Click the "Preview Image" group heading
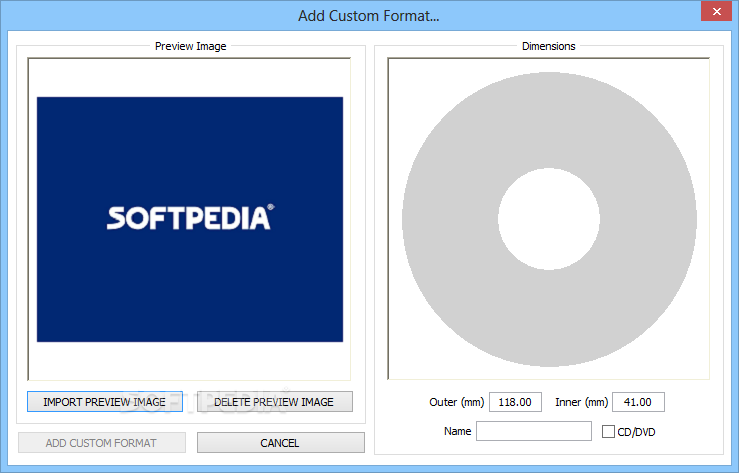The height and width of the screenshot is (473, 739). pos(190,46)
